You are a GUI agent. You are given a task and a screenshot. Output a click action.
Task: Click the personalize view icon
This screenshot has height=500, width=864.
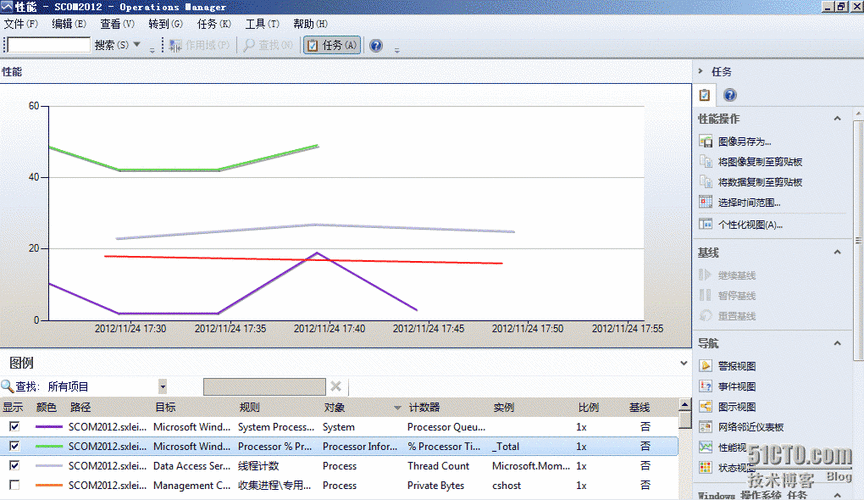pyautogui.click(x=706, y=224)
